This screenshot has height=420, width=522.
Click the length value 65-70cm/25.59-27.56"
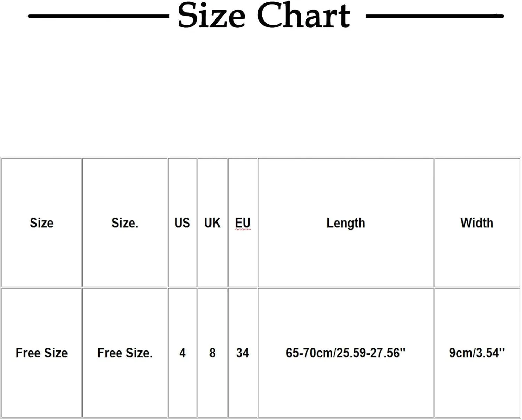click(x=346, y=353)
